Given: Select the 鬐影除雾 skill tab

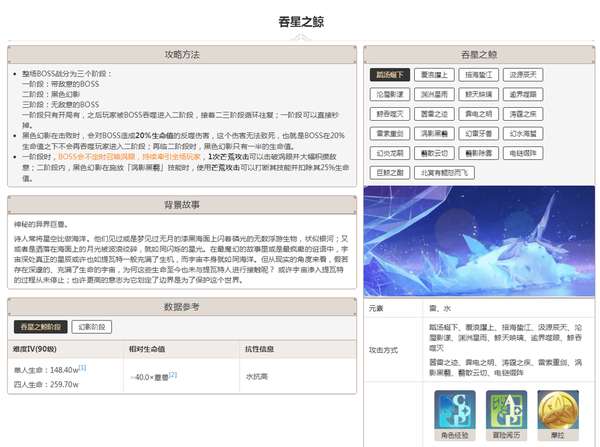Looking at the screenshot, I should pos(478,153).
